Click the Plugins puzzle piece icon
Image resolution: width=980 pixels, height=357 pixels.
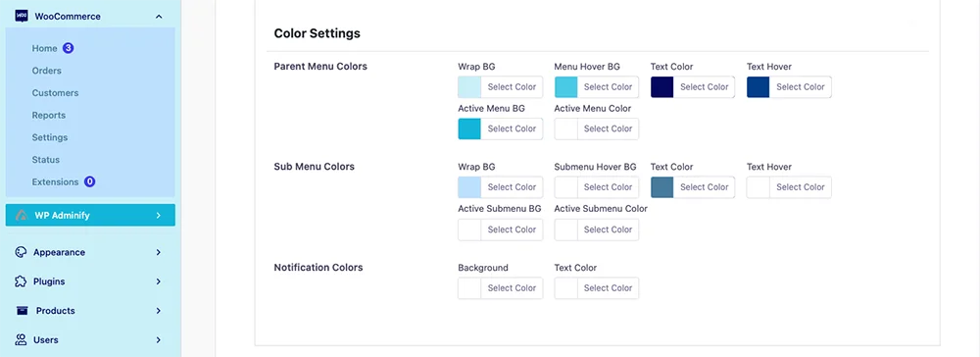pyautogui.click(x=21, y=281)
